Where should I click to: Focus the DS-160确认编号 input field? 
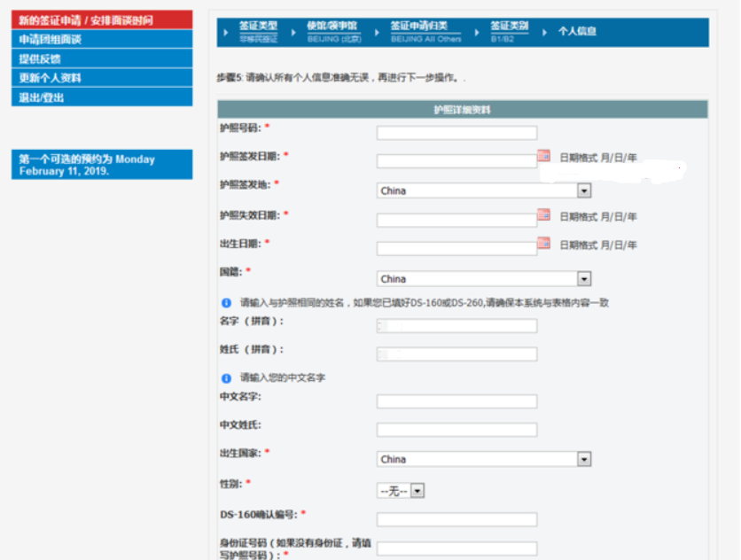(457, 519)
